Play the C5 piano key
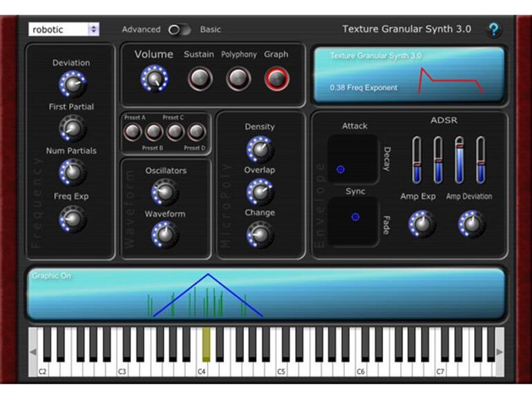The image size is (532, 399). [x=281, y=369]
